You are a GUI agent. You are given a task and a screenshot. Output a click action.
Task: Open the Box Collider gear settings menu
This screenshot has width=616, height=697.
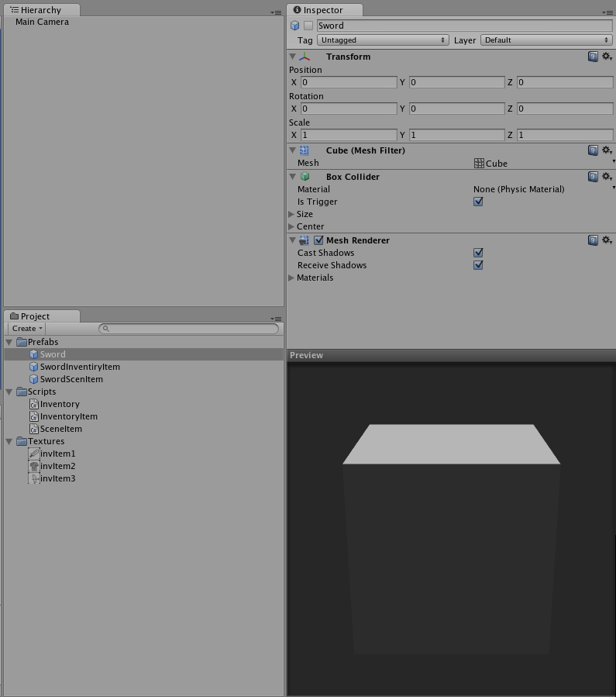click(x=607, y=177)
